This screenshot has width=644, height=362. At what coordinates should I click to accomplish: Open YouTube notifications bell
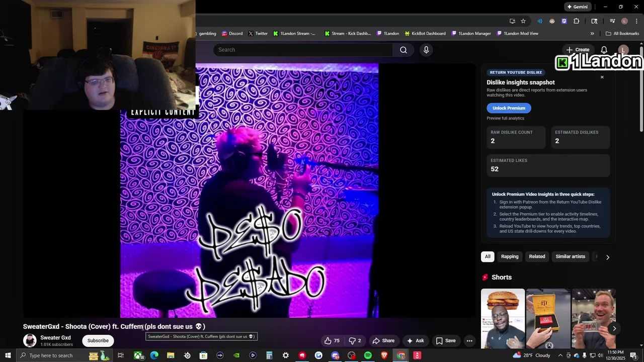tap(604, 50)
